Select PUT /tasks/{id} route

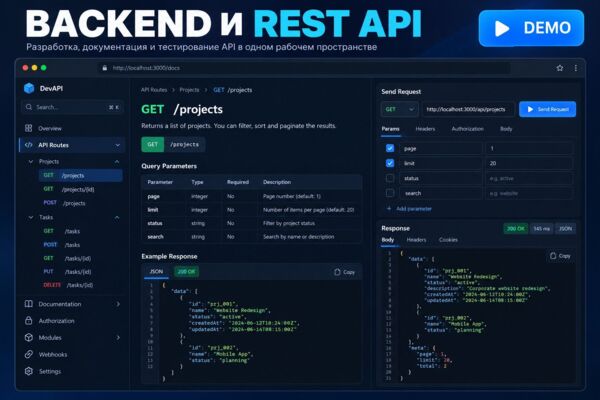(x=67, y=272)
